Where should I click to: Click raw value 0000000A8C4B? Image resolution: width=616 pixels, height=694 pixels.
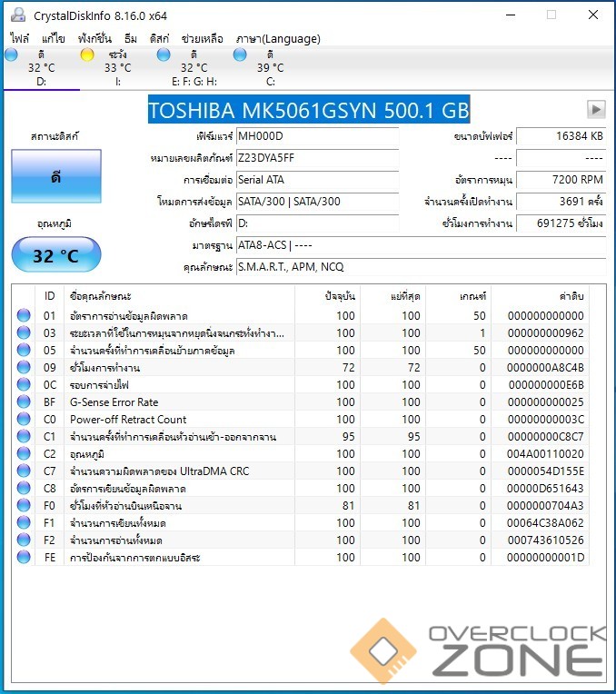(545, 368)
